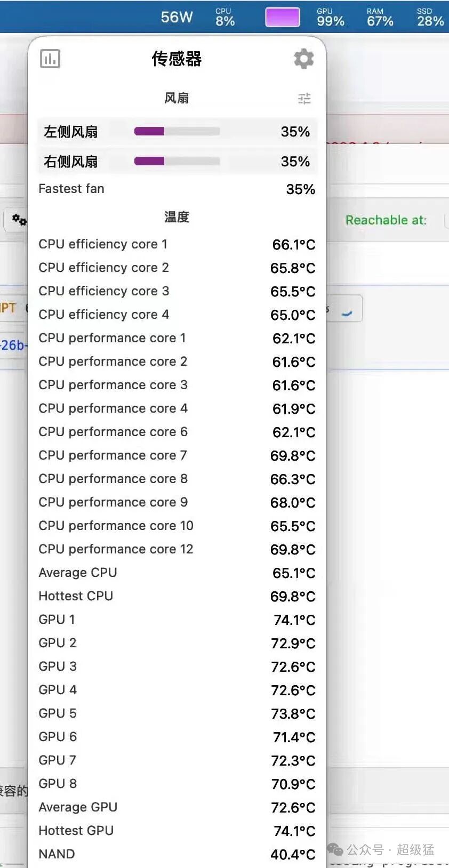The height and width of the screenshot is (868, 449).
Task: Select the GPU 4 temperature row
Action: pyautogui.click(x=177, y=690)
